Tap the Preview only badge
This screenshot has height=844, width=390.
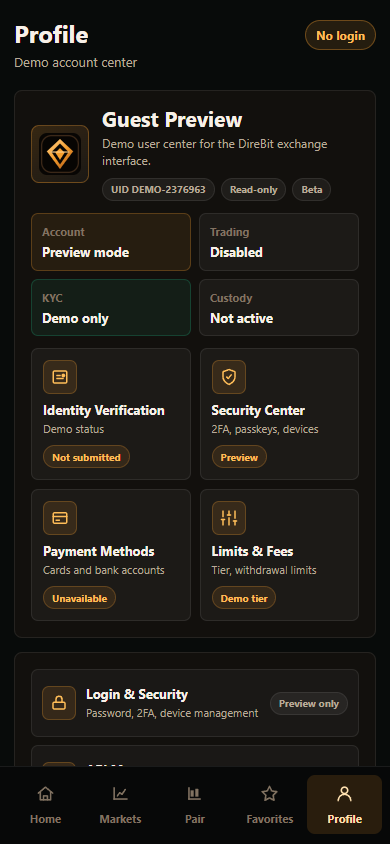[309, 704]
